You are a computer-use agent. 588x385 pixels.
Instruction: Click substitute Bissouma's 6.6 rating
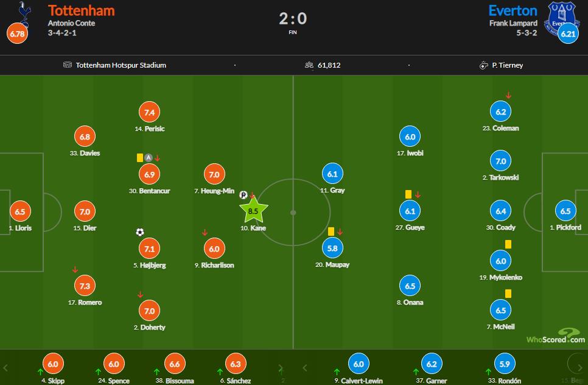174,364
